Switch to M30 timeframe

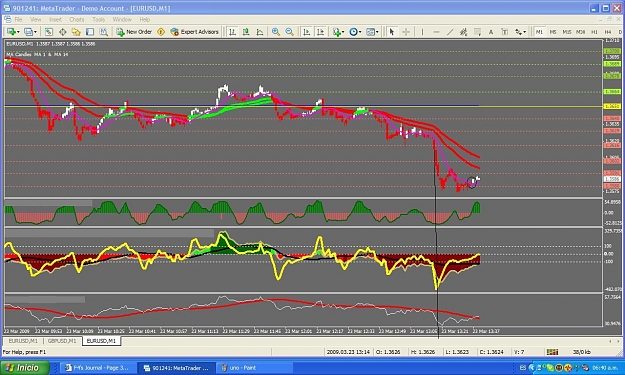[x=580, y=31]
